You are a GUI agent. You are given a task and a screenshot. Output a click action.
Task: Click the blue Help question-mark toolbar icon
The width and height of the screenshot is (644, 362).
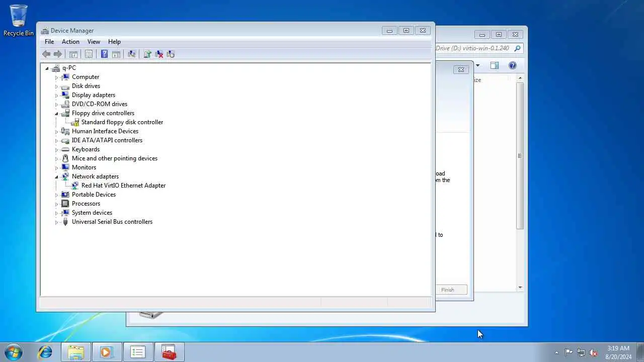click(104, 54)
